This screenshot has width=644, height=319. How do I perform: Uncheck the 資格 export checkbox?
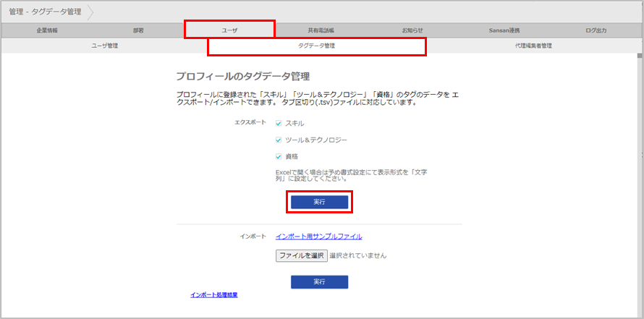pos(279,156)
